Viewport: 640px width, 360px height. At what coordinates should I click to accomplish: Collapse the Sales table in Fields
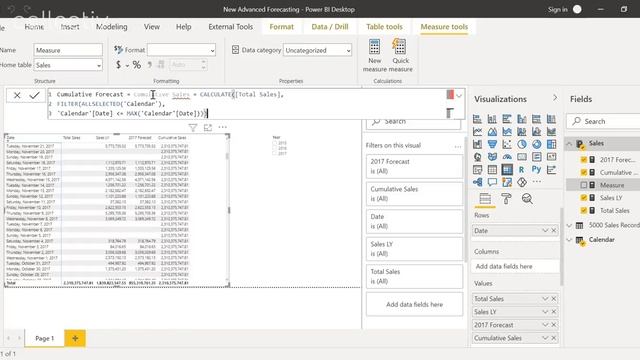click(569, 144)
